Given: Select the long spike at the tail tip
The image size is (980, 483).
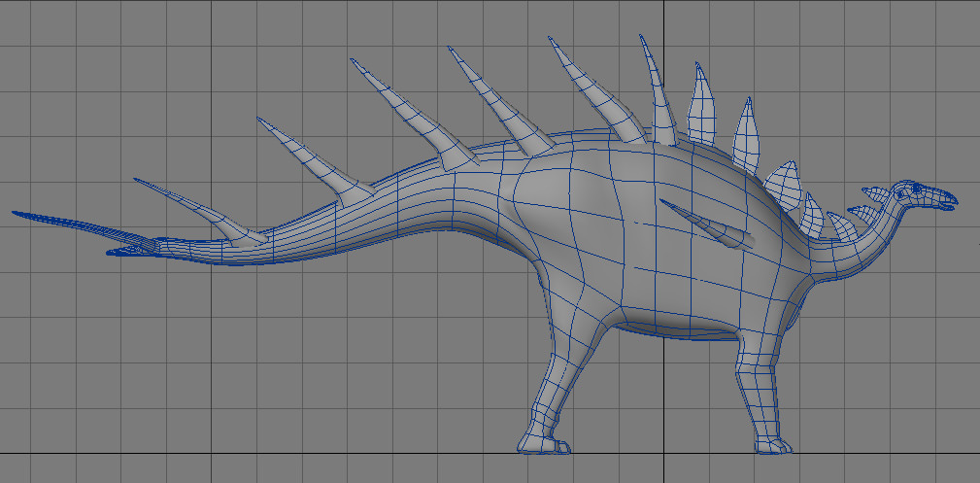Looking at the screenshot, I should click(84, 229).
